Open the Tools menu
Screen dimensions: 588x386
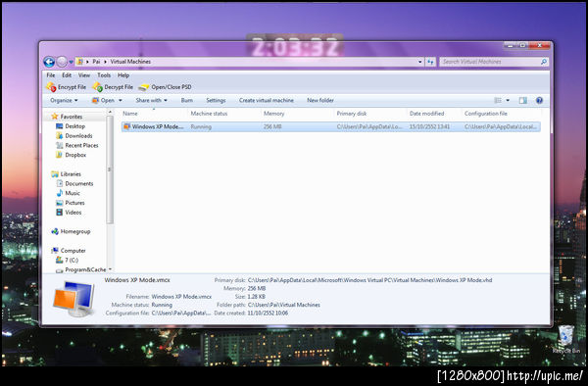[104, 75]
